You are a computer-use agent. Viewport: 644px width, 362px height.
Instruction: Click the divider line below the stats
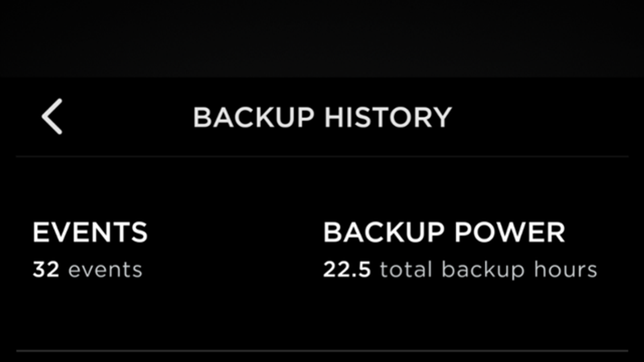(322, 351)
